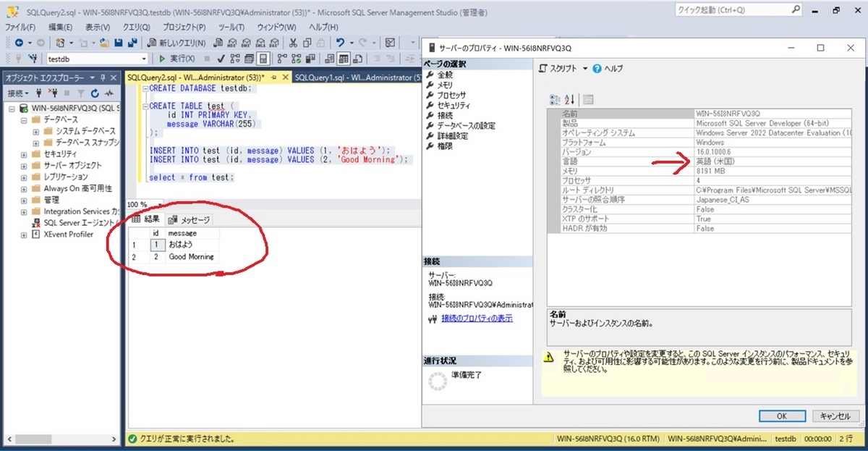Expand the システム データベース node
The height and width of the screenshot is (451, 868).
point(35,132)
